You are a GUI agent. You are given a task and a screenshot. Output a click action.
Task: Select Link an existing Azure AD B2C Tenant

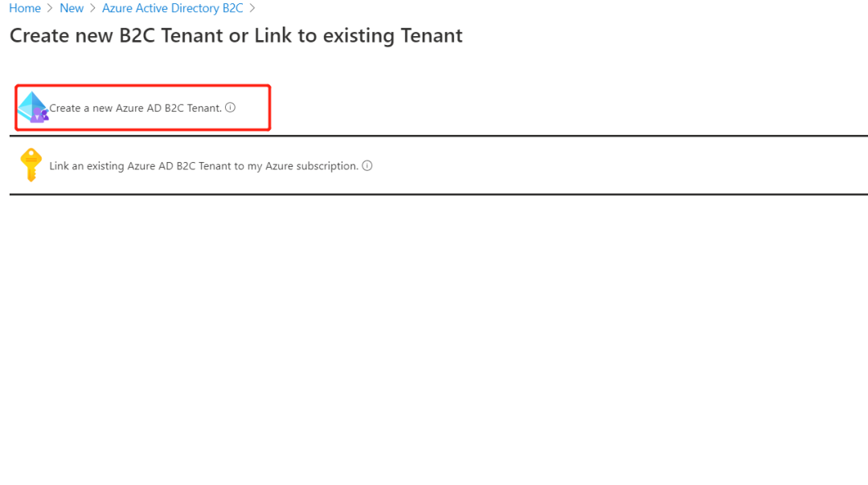(203, 166)
